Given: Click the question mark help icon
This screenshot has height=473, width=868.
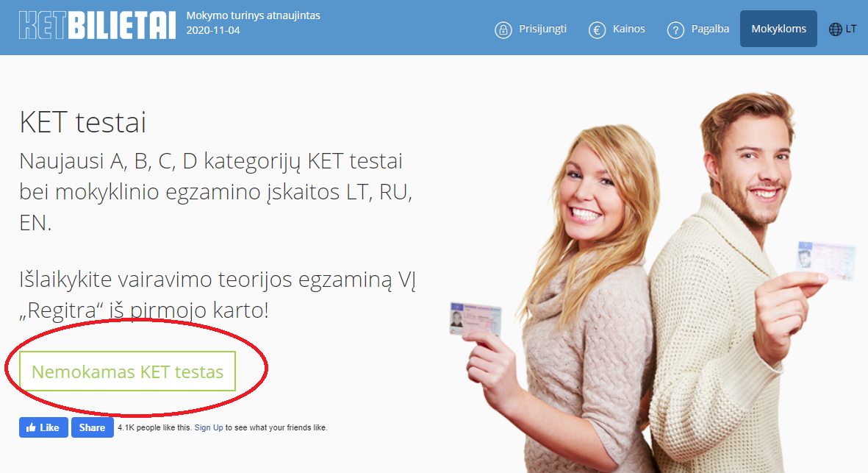Looking at the screenshot, I should (x=675, y=30).
